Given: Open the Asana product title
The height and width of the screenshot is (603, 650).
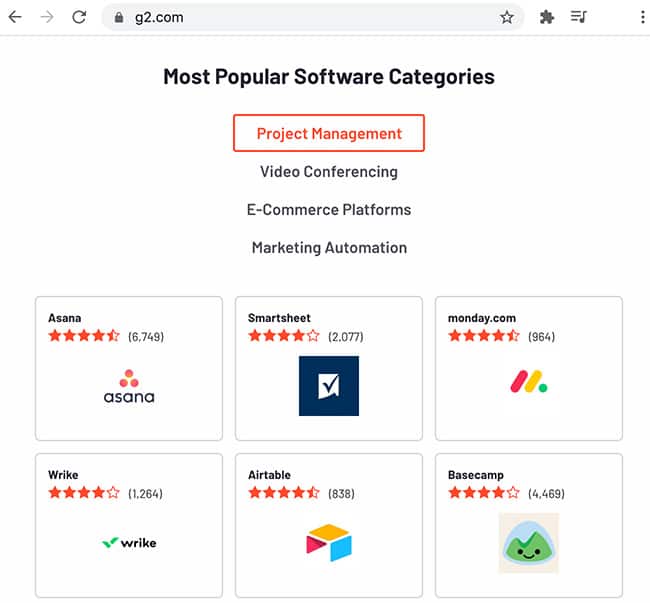Looking at the screenshot, I should coord(65,318).
